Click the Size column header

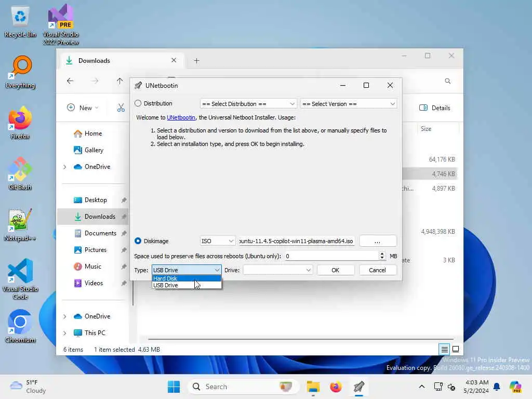[437, 129]
